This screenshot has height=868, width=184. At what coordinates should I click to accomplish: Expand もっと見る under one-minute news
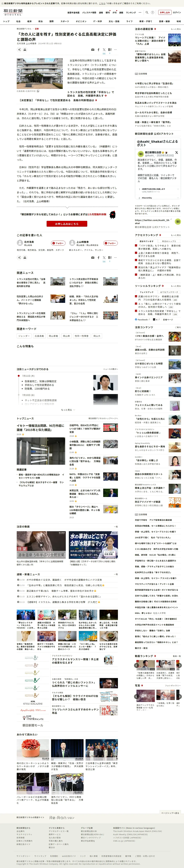pos(68,410)
